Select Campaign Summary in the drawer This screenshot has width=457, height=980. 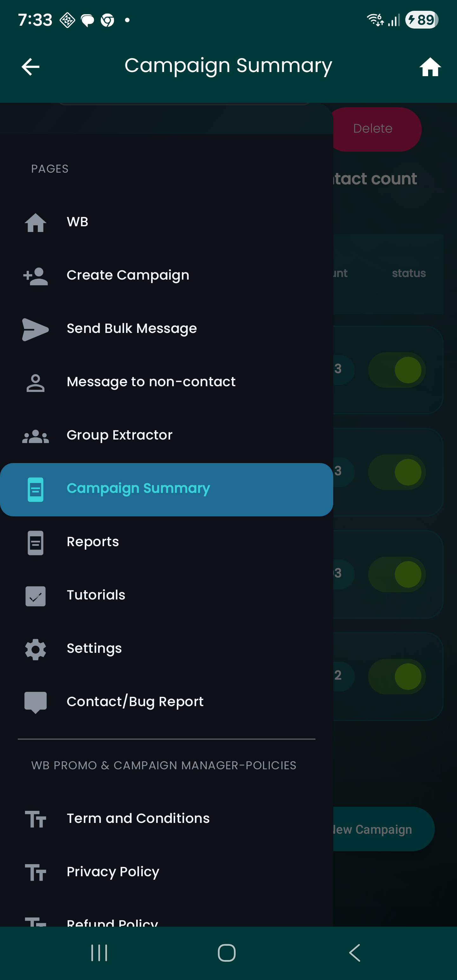[x=138, y=488]
